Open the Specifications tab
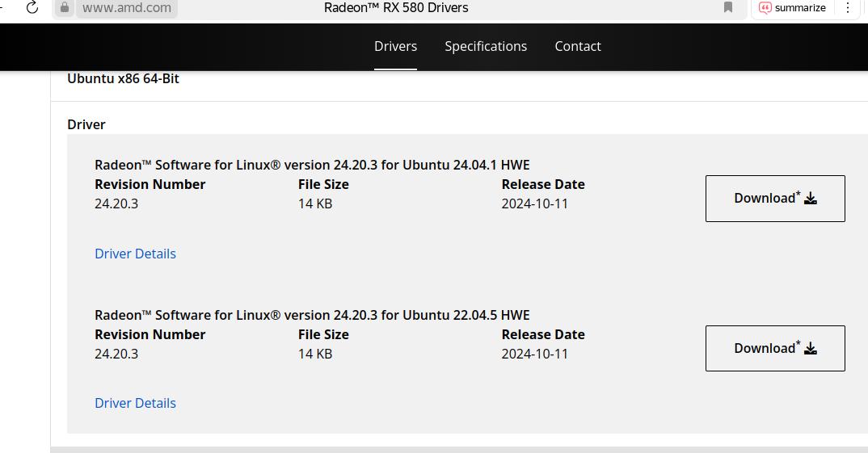Viewport: 868px width, 453px height. [x=486, y=47]
